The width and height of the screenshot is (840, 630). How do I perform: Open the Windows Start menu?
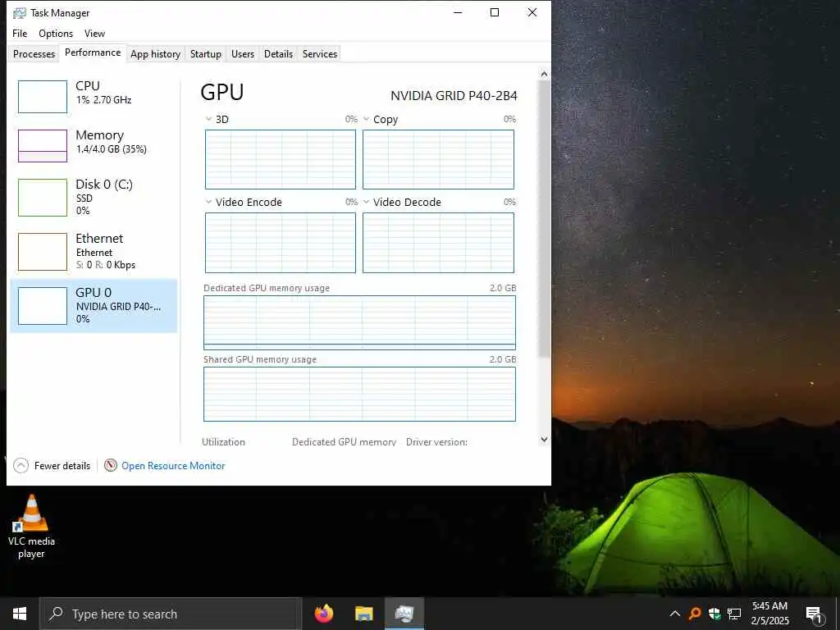click(x=20, y=614)
